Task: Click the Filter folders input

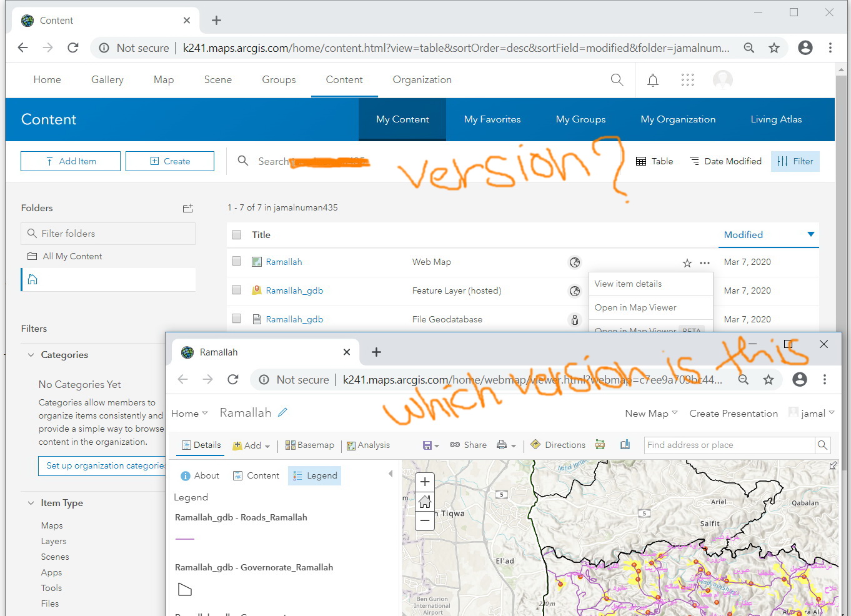Action: point(108,234)
